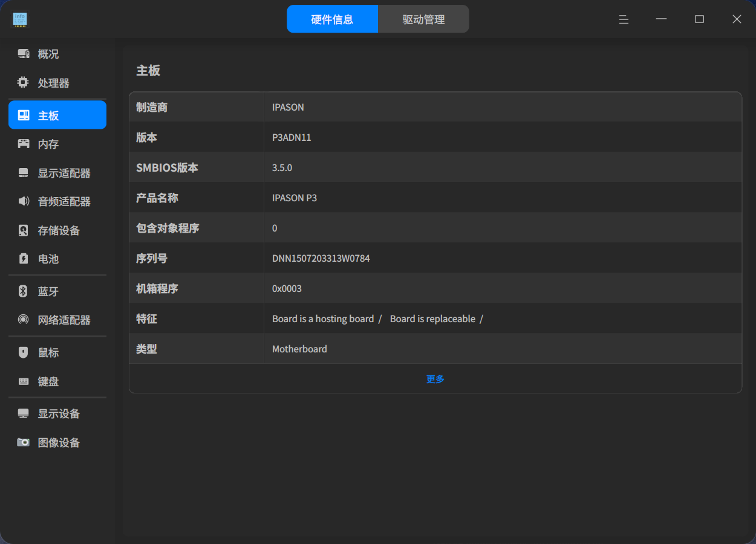Close the device manager window

tap(737, 19)
